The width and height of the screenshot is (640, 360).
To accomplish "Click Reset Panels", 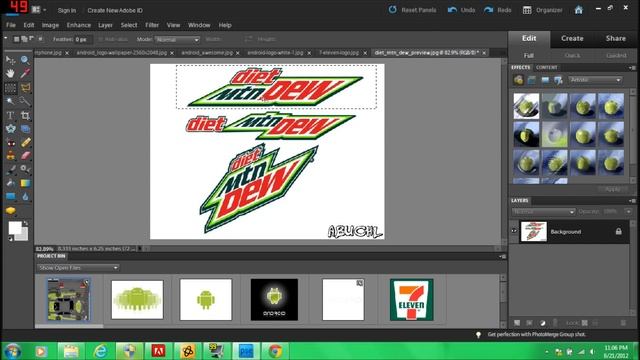I will click(x=412, y=10).
